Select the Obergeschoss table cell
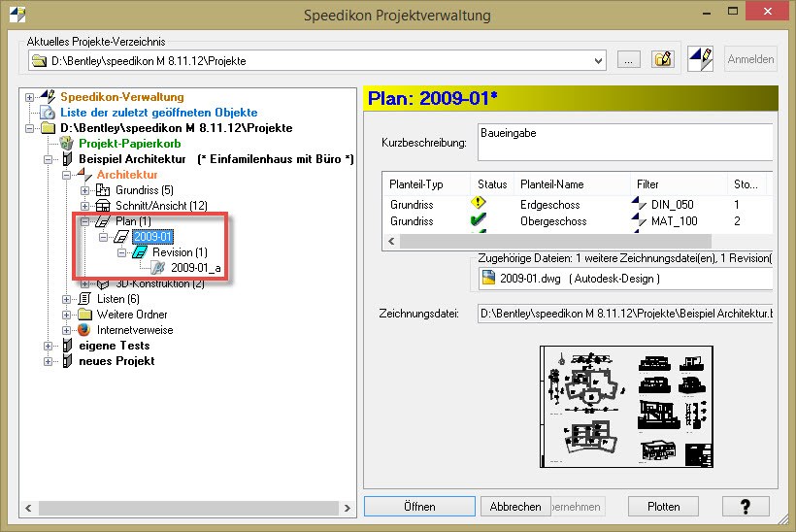 (553, 221)
